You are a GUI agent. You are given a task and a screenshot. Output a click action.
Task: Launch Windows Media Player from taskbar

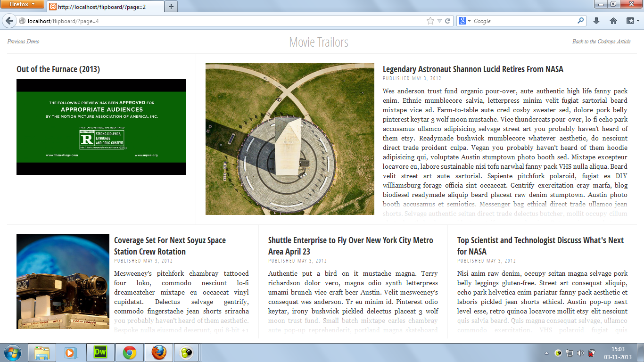[x=70, y=353]
